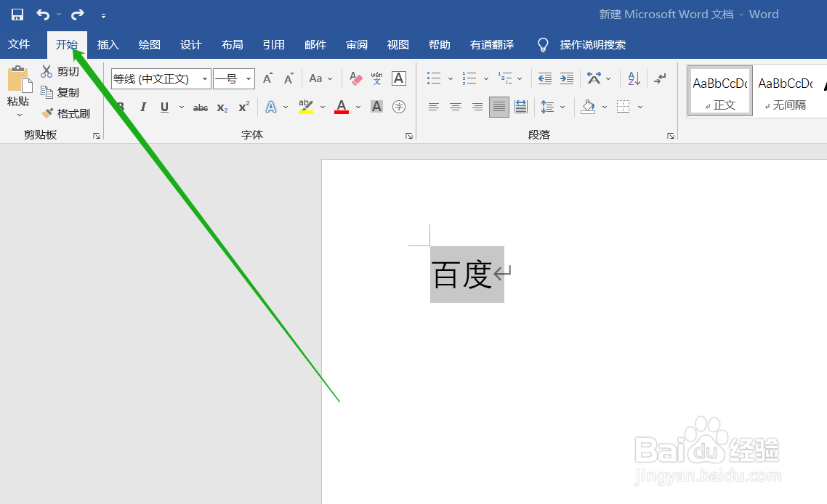Apply numbered list
This screenshot has width=827, height=504.
[469, 78]
